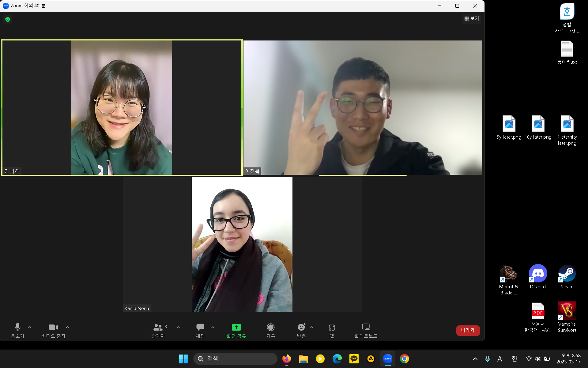
Task: Start screen sharing with green button
Action: [x=236, y=330]
